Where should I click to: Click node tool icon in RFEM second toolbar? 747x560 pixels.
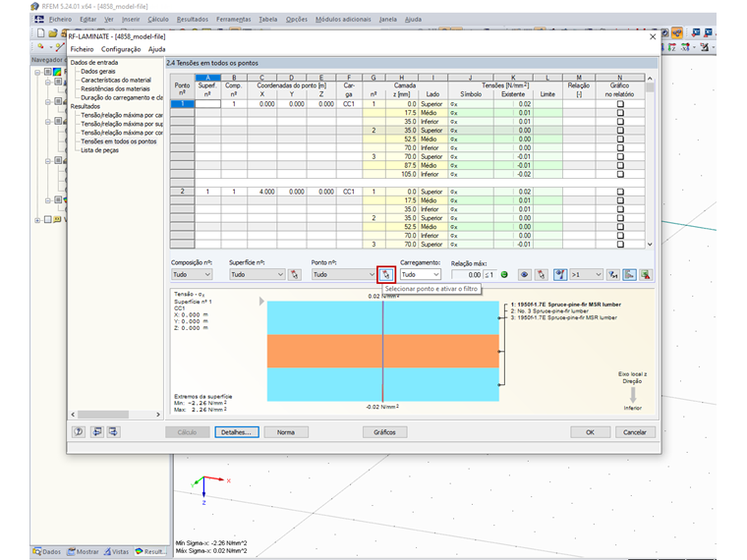[x=41, y=47]
